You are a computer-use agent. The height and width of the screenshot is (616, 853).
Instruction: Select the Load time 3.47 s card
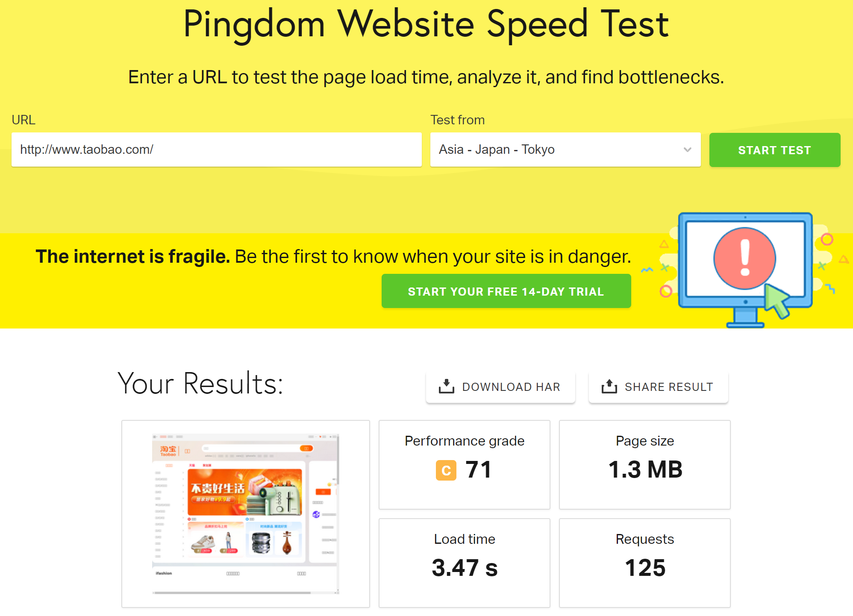[x=465, y=563]
